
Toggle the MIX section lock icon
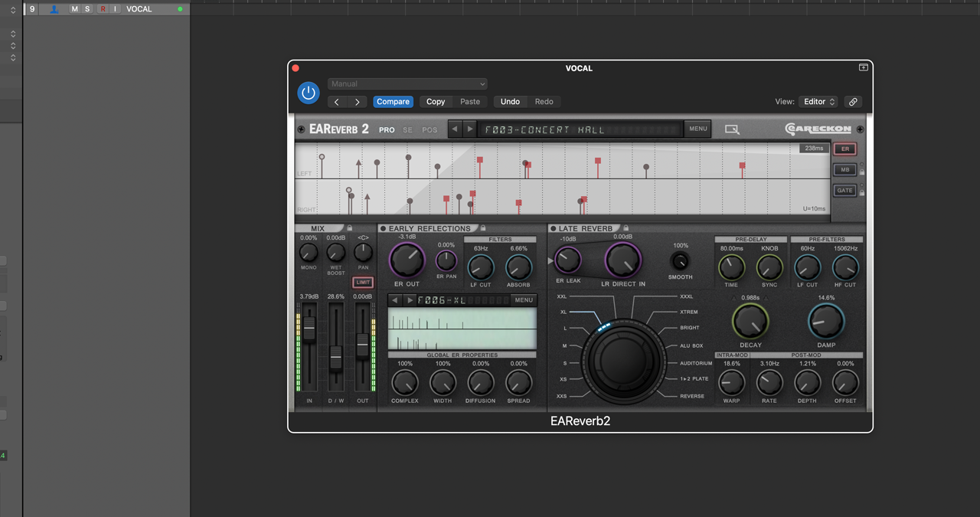[x=350, y=227]
